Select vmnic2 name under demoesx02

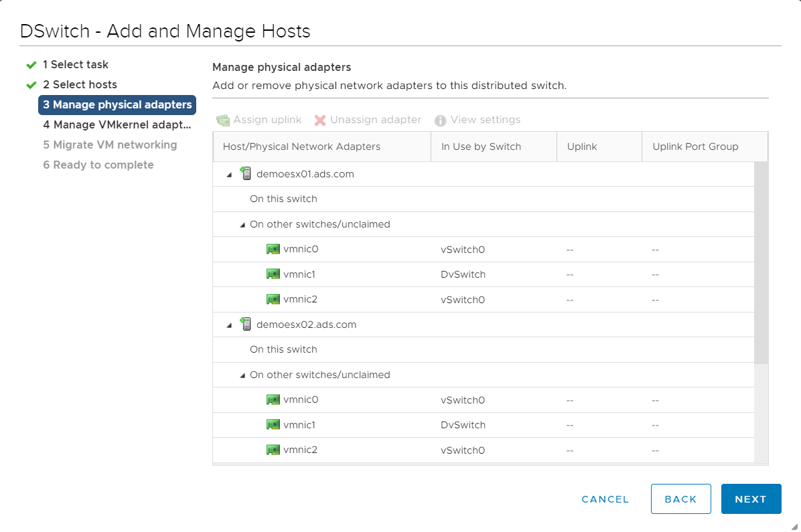coord(300,450)
